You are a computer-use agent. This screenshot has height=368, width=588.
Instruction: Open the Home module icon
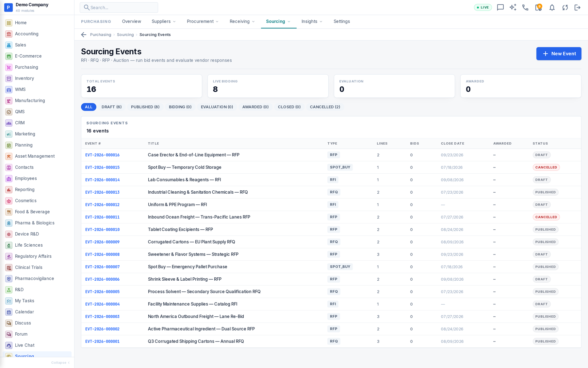click(x=9, y=23)
